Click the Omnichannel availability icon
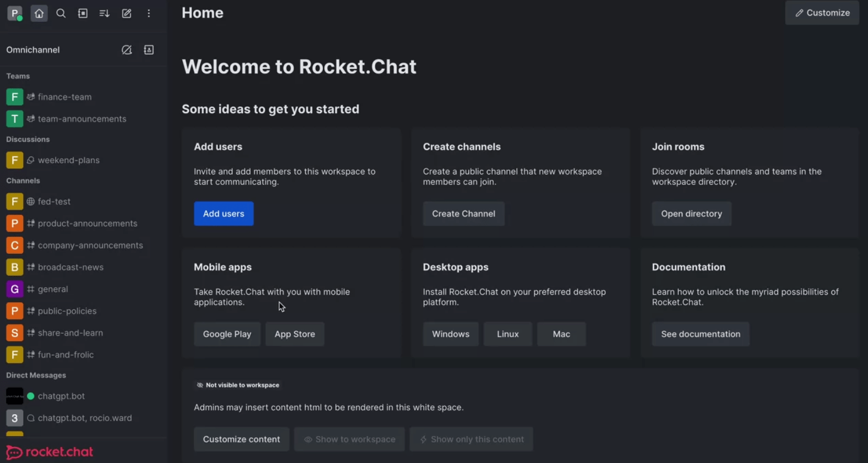 [126, 50]
